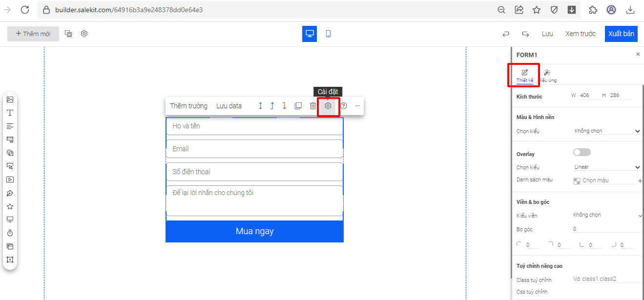Open the help question mark icon
Viewport: 644px width, 300px height.
tap(343, 106)
